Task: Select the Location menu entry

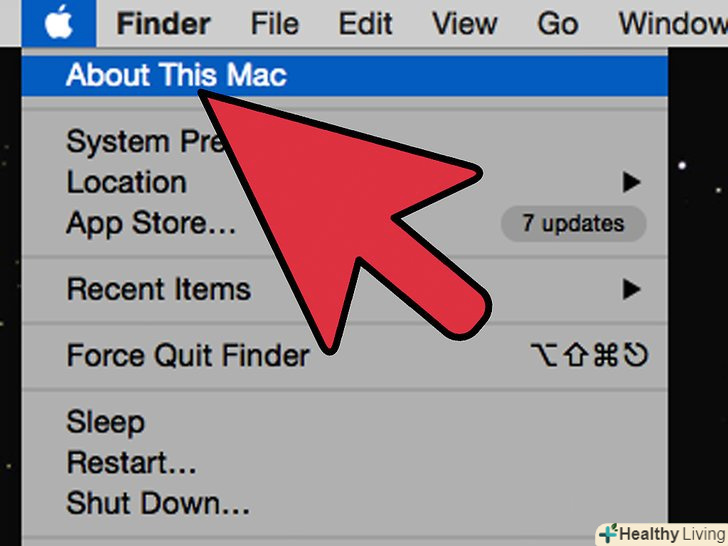Action: point(344,182)
